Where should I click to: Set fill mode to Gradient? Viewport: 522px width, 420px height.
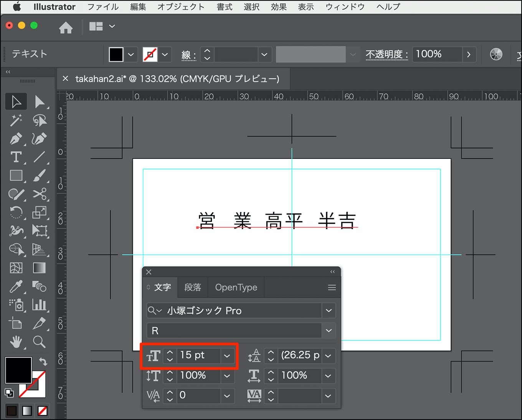(27, 411)
